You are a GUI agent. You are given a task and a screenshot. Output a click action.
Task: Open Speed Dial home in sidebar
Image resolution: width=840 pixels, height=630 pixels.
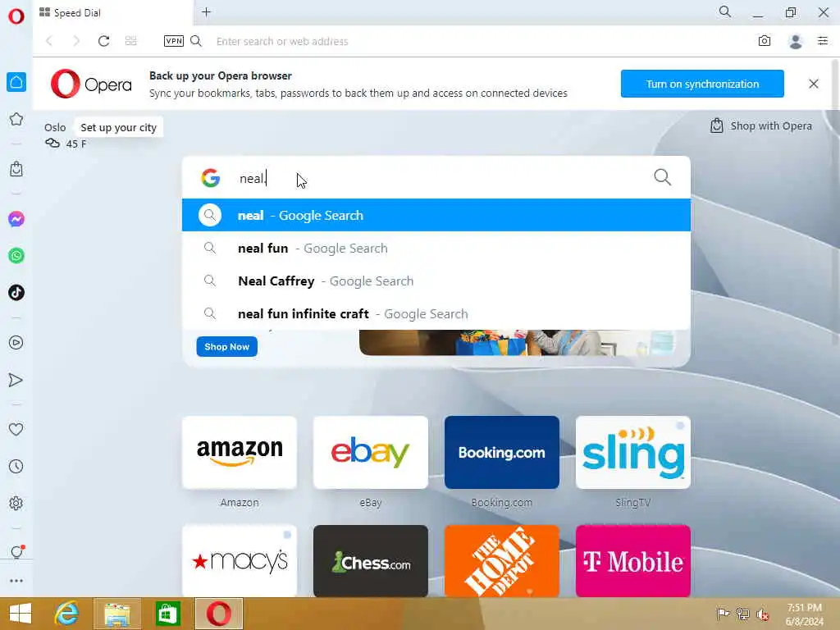[16, 82]
